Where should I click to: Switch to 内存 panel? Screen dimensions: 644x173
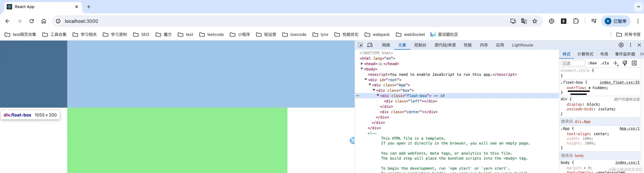click(x=484, y=45)
